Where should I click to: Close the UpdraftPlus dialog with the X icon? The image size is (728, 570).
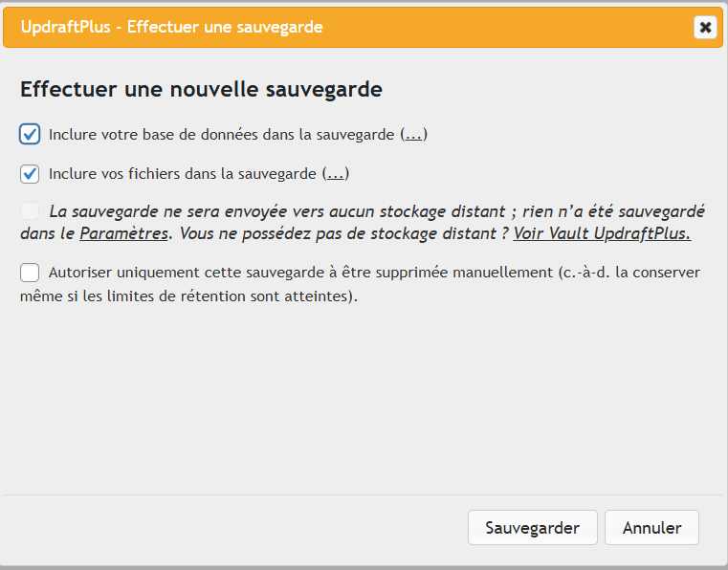(x=705, y=27)
